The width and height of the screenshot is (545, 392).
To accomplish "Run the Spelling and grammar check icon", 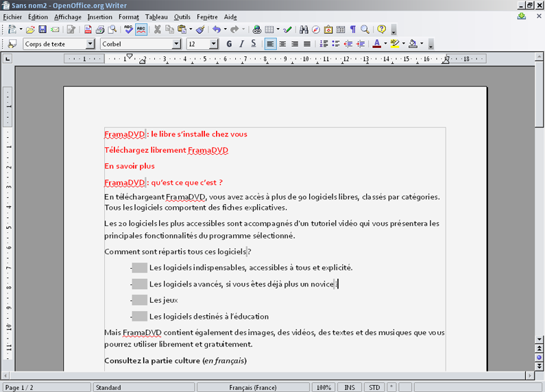I will coord(129,29).
